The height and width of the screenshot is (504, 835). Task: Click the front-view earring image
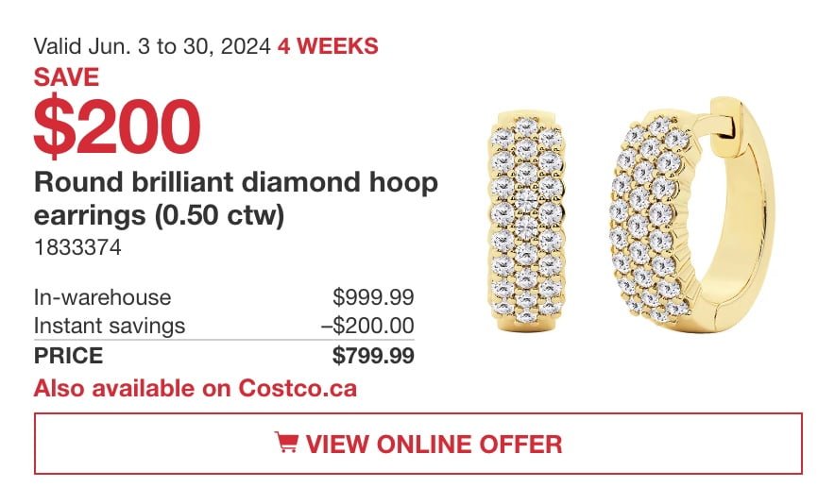526,222
